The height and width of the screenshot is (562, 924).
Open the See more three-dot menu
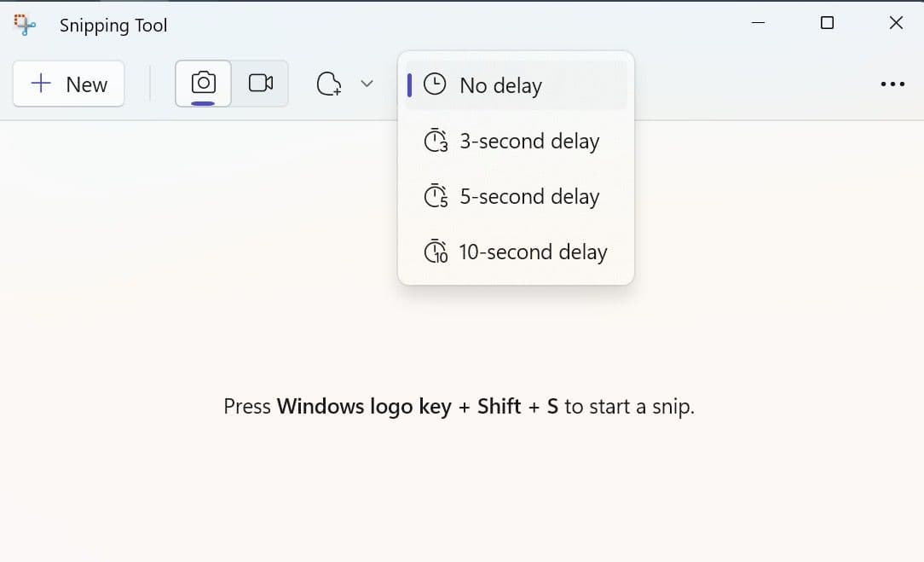tap(892, 84)
